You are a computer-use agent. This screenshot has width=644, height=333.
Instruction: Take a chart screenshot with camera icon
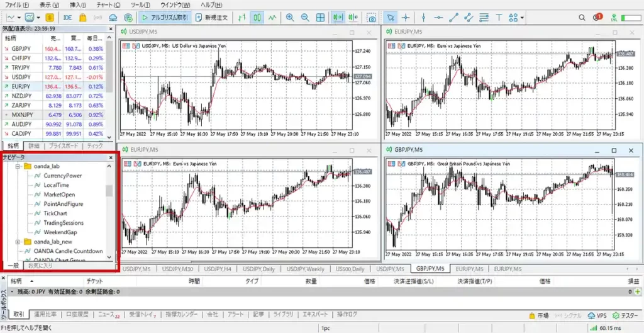(x=372, y=18)
